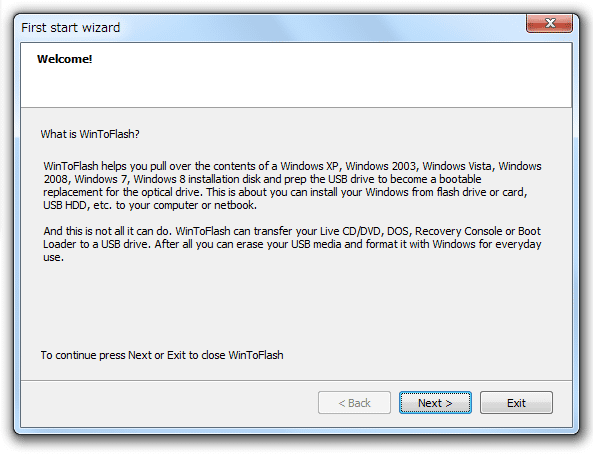
Task: Click the grayed-out < Back button
Action: tap(354, 402)
